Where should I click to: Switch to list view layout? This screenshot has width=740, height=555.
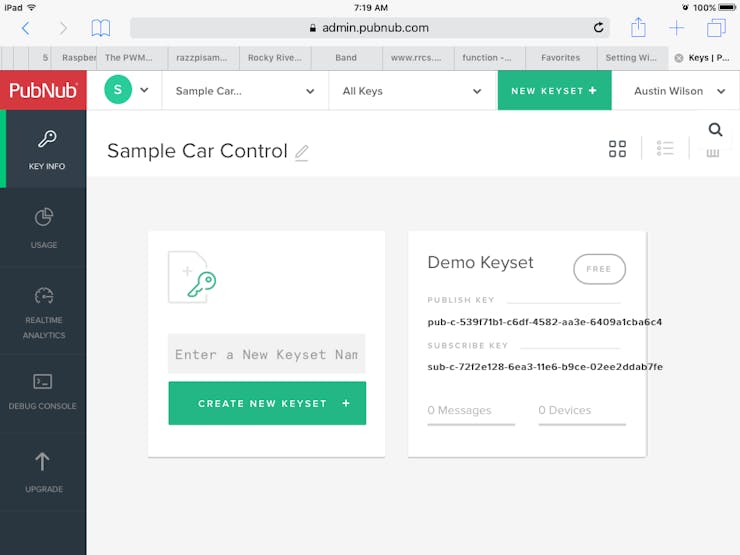665,148
